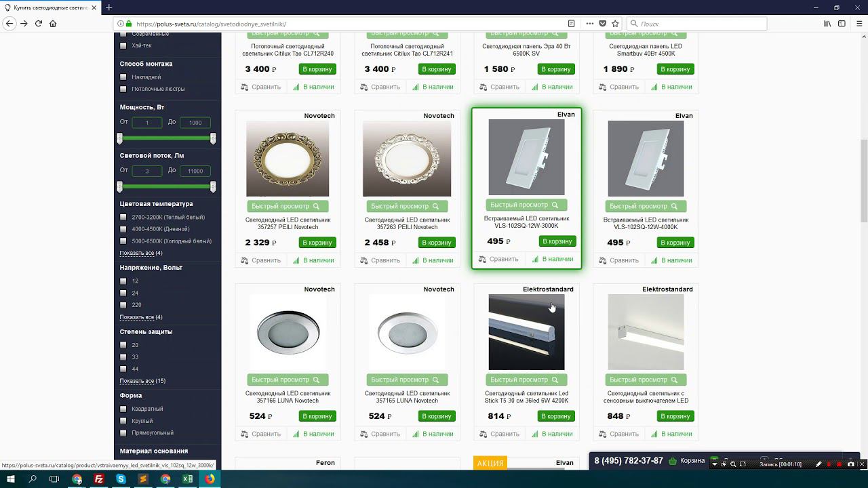The height and width of the screenshot is (488, 868).
Task: Open Firefox from taskbar
Action: click(x=210, y=479)
